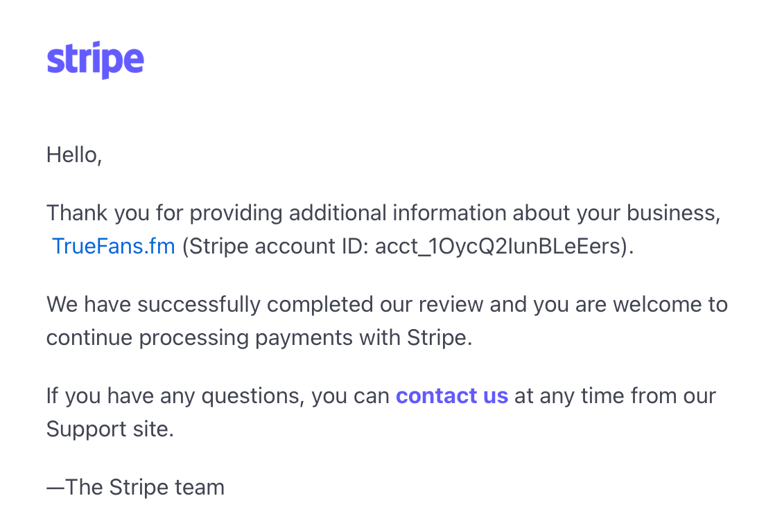The width and height of the screenshot is (757, 532).
Task: Follow the bold "contact us" link
Action: click(x=452, y=396)
